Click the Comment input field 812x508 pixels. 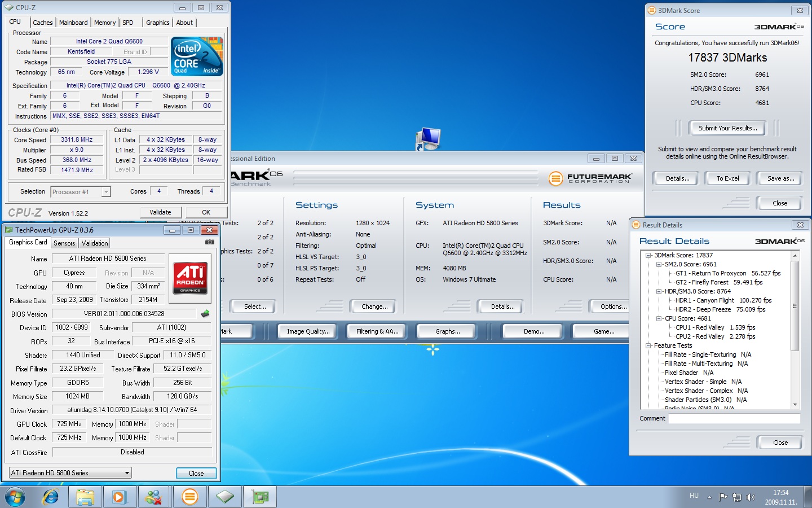pyautogui.click(x=734, y=418)
